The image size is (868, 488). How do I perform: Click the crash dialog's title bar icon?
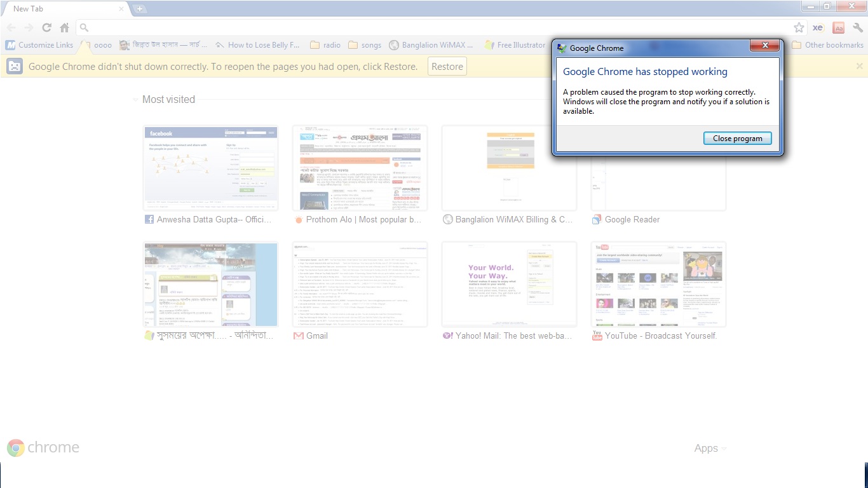562,48
